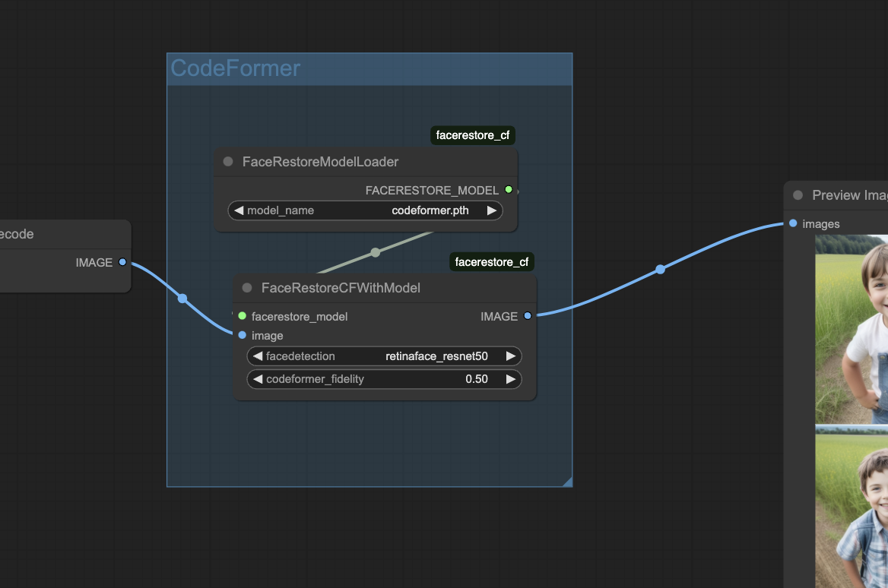Collapse the Preview Image node

pos(798,194)
